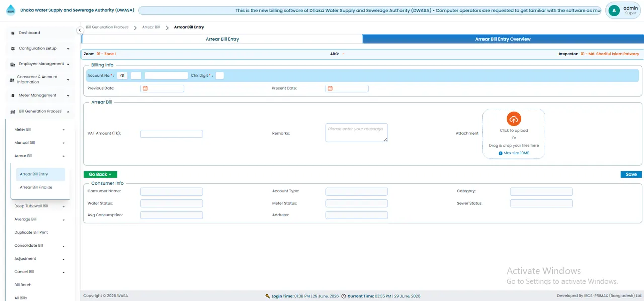Click the orange cloud upload icon

pyautogui.click(x=514, y=119)
